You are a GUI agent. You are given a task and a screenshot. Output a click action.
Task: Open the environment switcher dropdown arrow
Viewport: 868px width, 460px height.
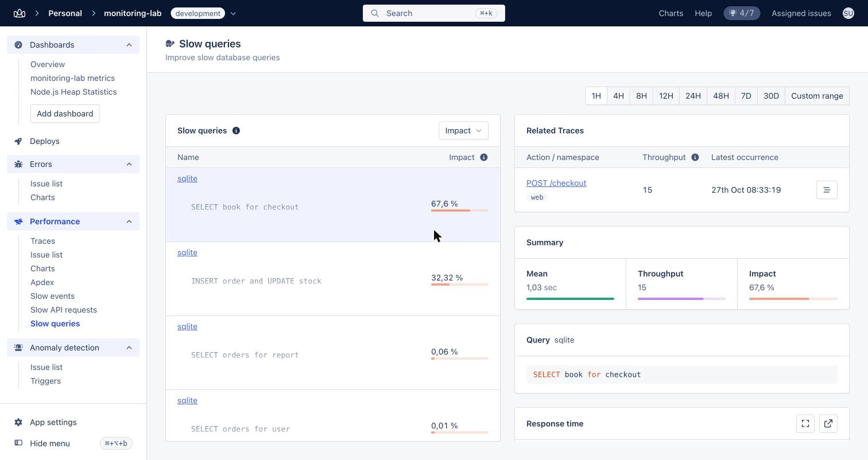tap(233, 13)
